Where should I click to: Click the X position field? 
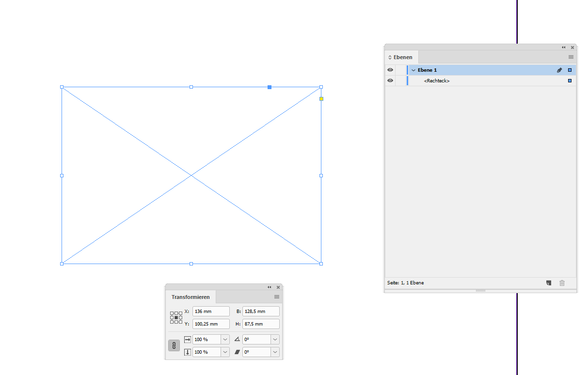[211, 312]
